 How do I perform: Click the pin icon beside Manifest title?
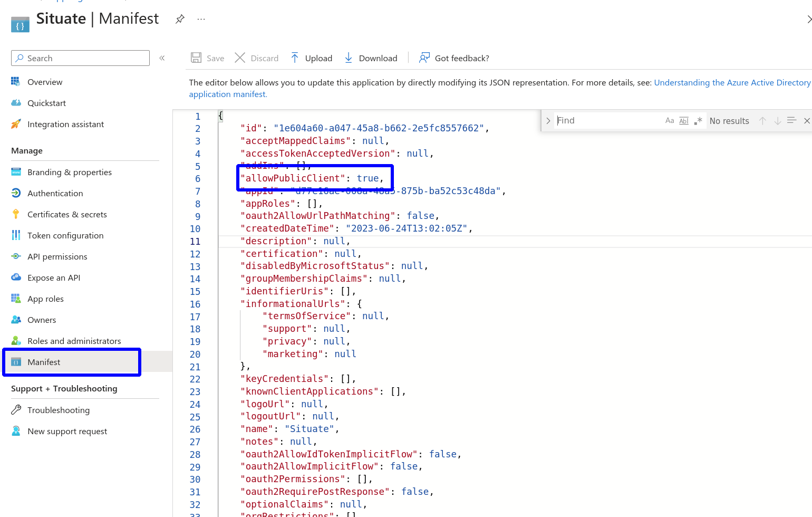click(x=180, y=19)
